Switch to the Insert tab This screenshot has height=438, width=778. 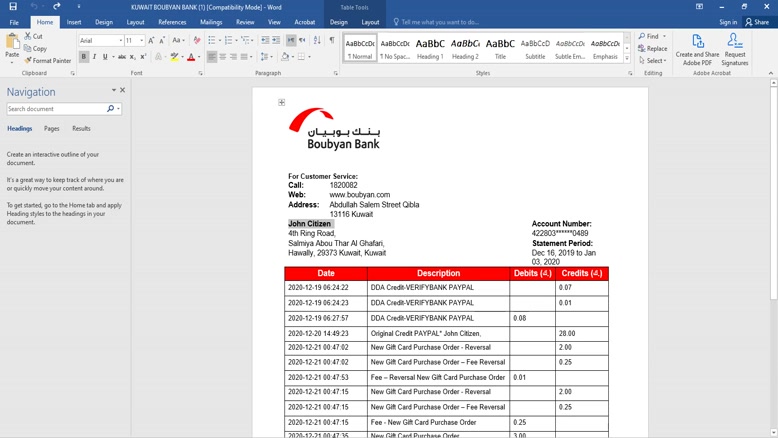point(74,22)
